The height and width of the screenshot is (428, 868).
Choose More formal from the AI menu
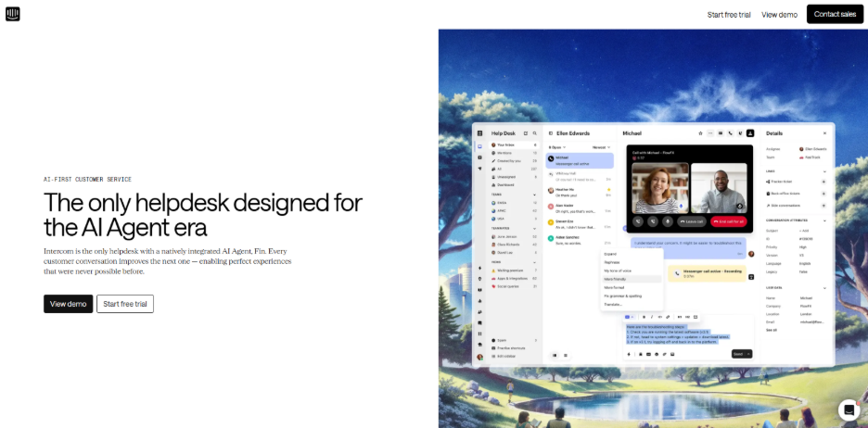(632, 287)
